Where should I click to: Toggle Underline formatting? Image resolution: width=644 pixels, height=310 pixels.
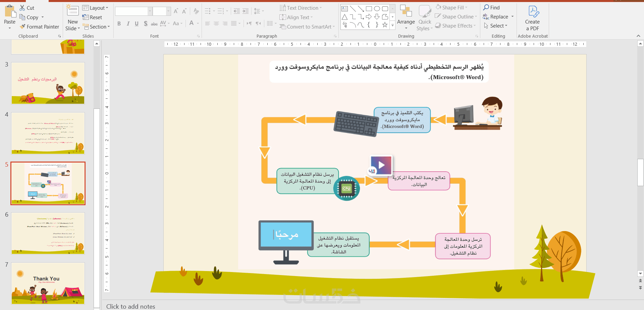[x=137, y=24]
